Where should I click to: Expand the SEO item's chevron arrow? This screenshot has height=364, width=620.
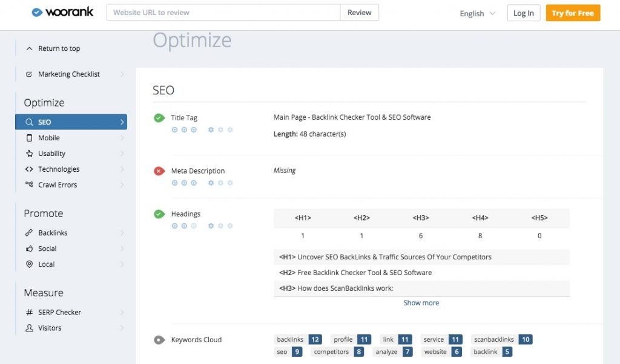tap(122, 122)
